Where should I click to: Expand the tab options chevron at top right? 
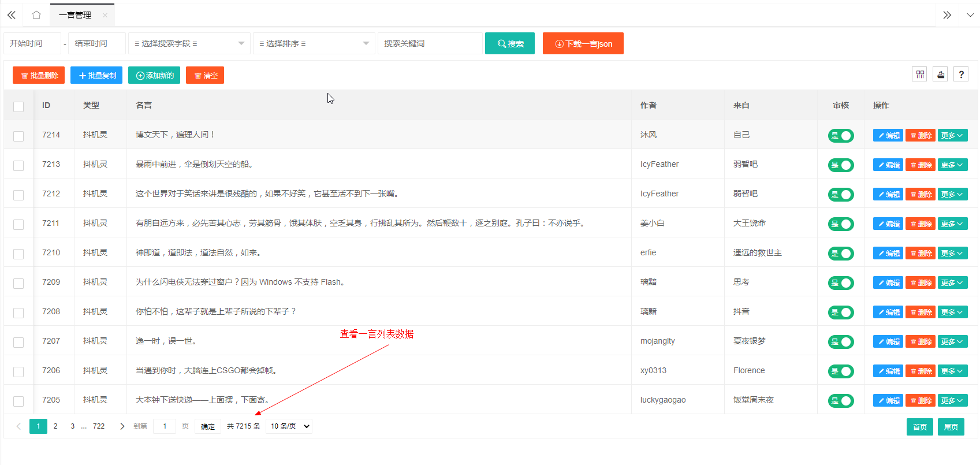tap(970, 15)
